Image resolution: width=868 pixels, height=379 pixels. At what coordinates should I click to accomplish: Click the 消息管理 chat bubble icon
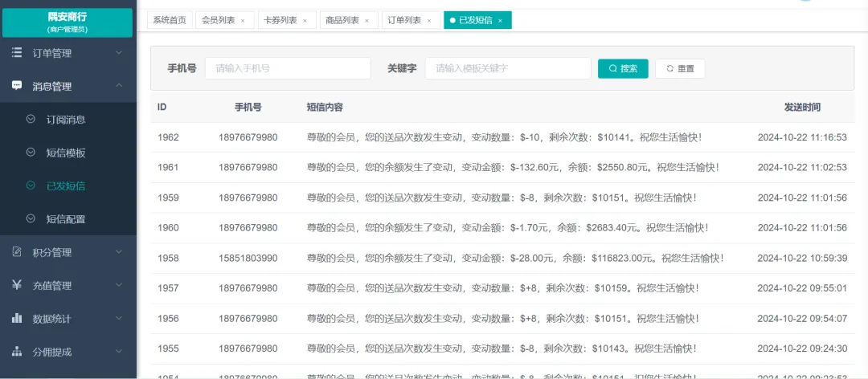[x=17, y=86]
